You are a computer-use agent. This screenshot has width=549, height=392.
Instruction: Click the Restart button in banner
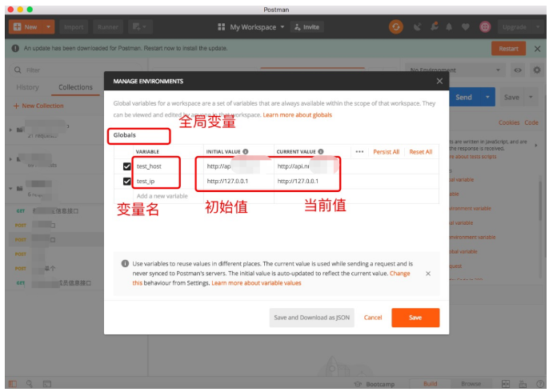click(508, 49)
